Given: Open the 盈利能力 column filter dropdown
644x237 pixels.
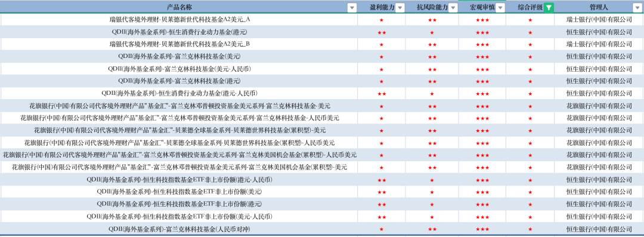Looking at the screenshot, I should pyautogui.click(x=400, y=7).
